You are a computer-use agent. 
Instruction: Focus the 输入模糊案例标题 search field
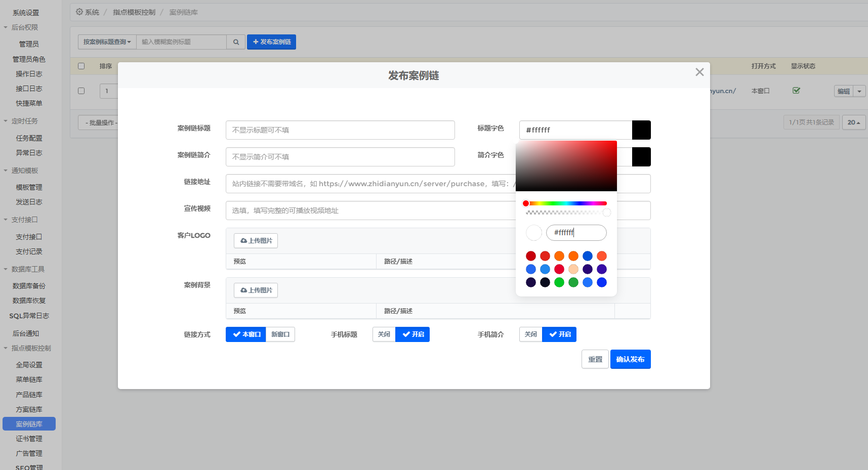click(181, 42)
